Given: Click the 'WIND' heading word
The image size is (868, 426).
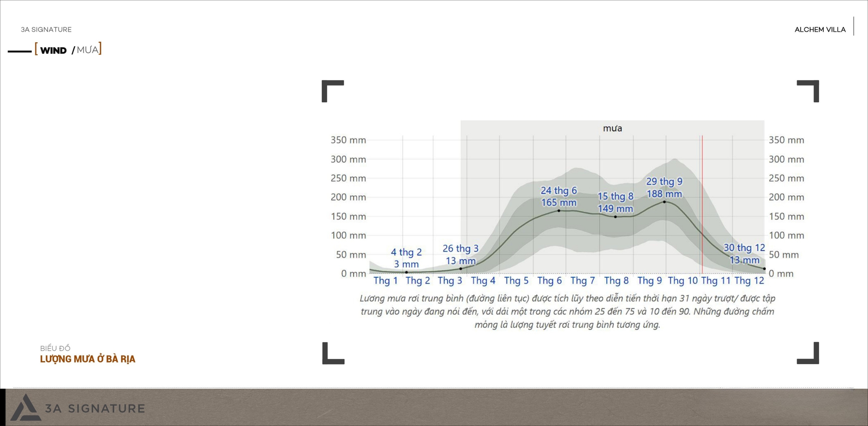Looking at the screenshot, I should click(x=54, y=50).
